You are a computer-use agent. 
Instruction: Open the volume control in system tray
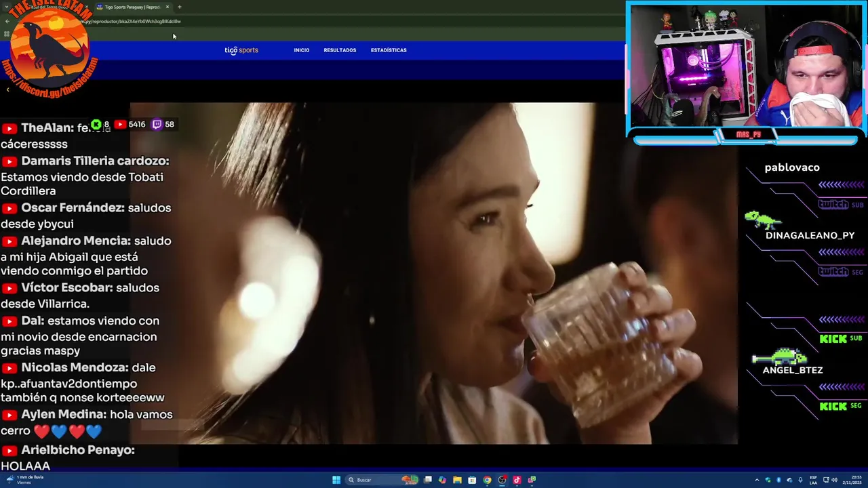pos(834,480)
